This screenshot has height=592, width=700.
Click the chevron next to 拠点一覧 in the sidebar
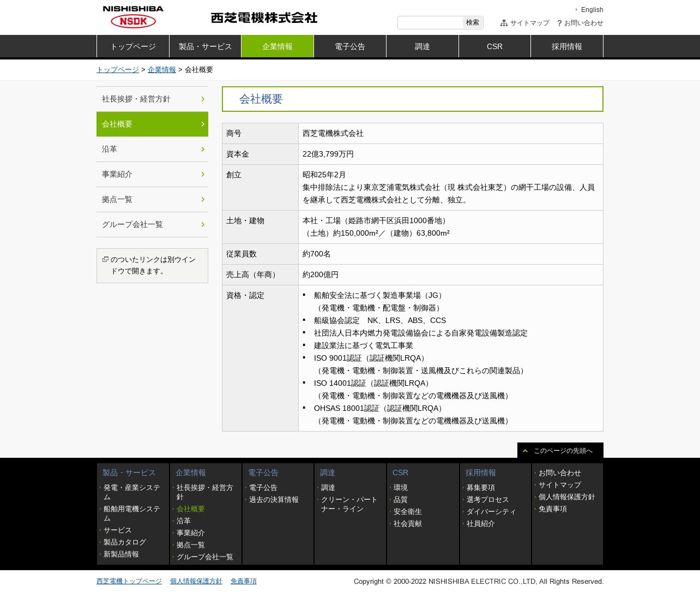203,199
